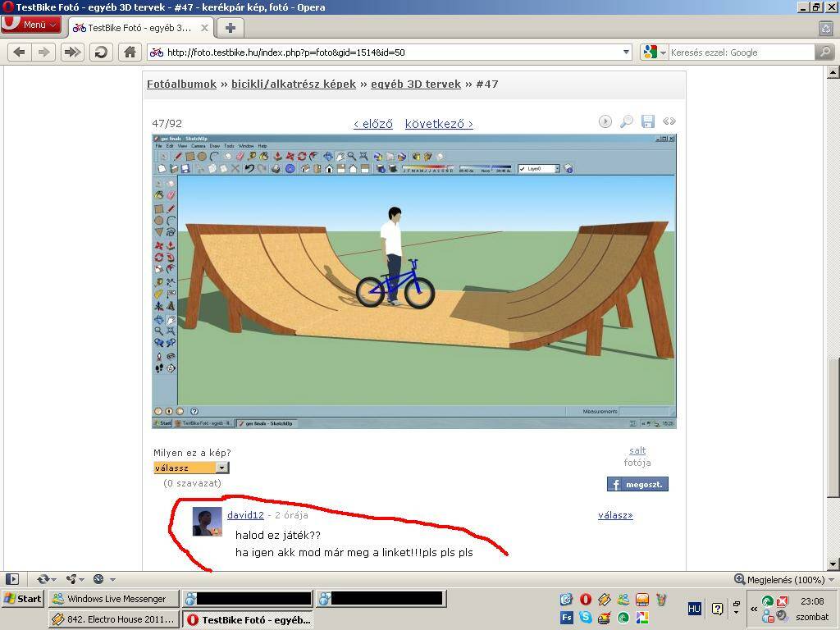The width and height of the screenshot is (840, 630).
Task: Click the Opera quick launch icon
Action: coord(586,599)
